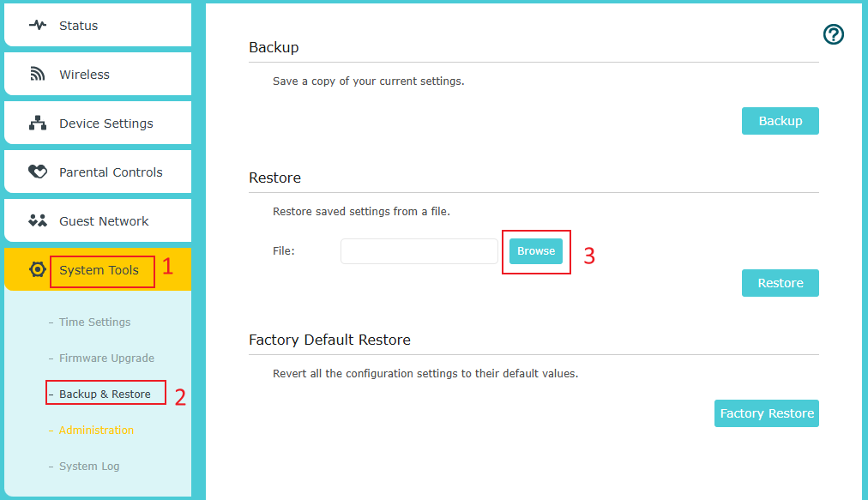Open help via the question mark icon

pos(833,34)
